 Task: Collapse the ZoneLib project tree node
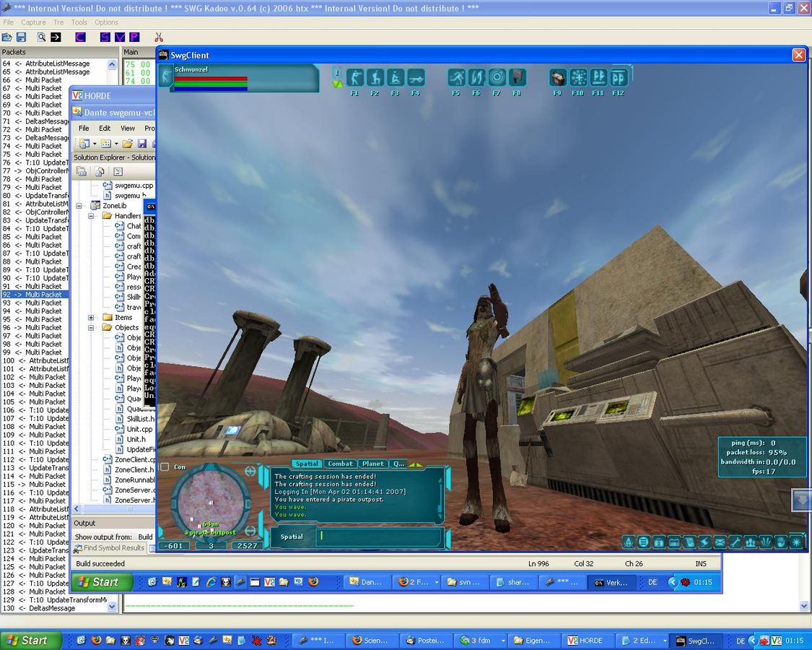(79, 206)
